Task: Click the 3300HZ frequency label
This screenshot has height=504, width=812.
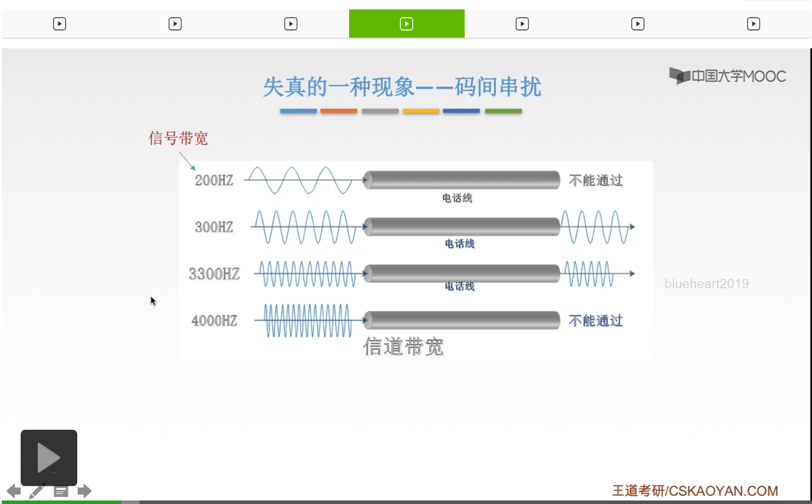Action: pos(214,274)
